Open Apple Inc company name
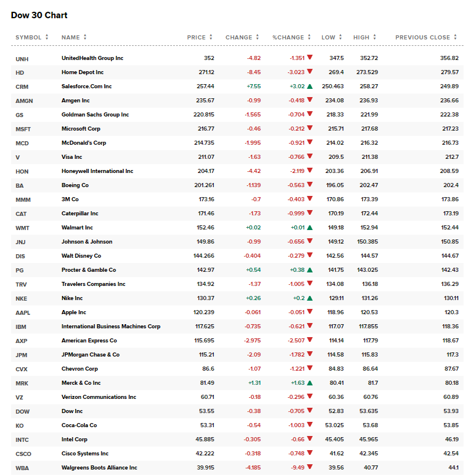The width and height of the screenshot is (470, 476). point(74,312)
